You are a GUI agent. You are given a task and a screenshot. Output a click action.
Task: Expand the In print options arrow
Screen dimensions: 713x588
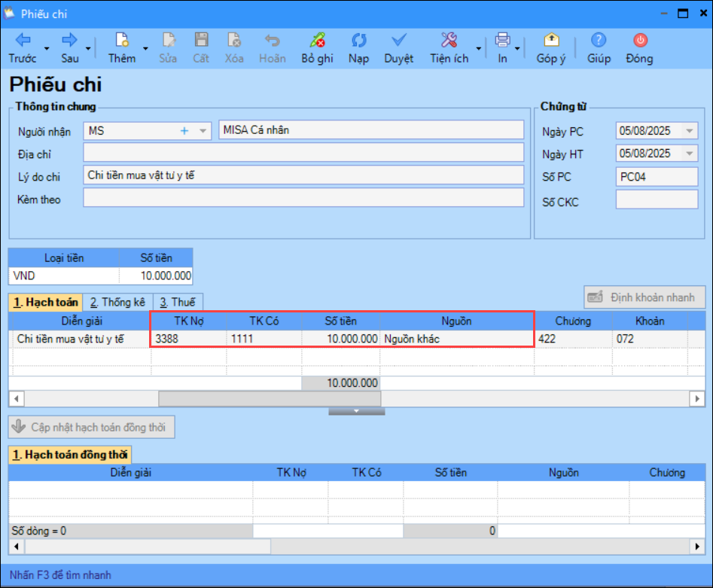click(x=517, y=48)
